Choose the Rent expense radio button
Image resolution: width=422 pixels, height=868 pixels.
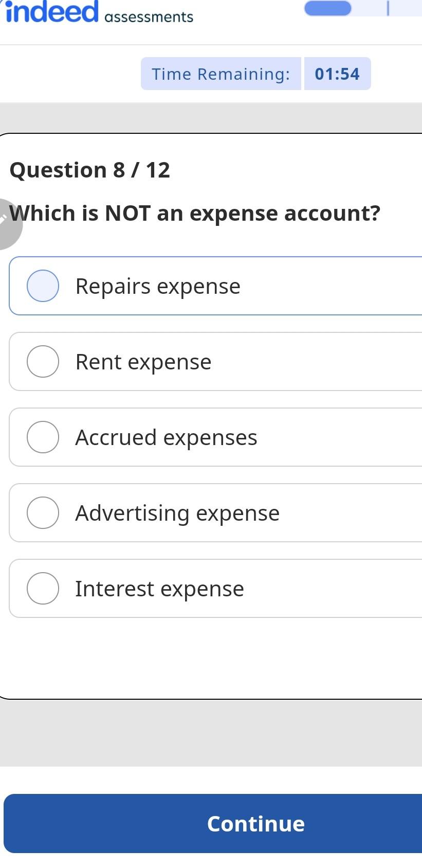[43, 361]
